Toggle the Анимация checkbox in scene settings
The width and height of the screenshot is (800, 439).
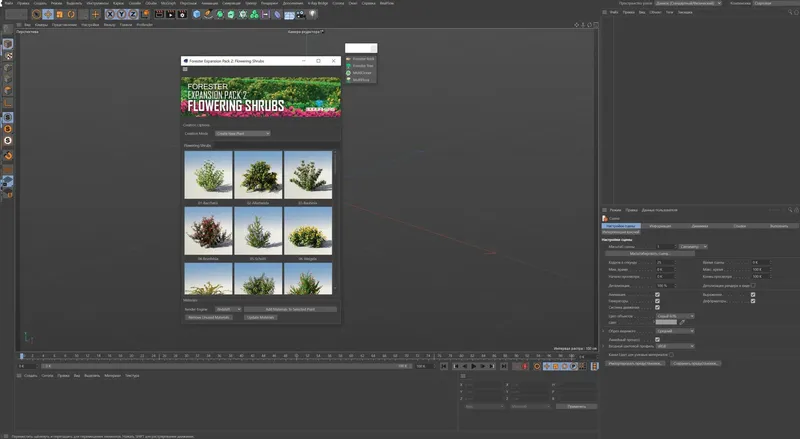click(x=657, y=295)
